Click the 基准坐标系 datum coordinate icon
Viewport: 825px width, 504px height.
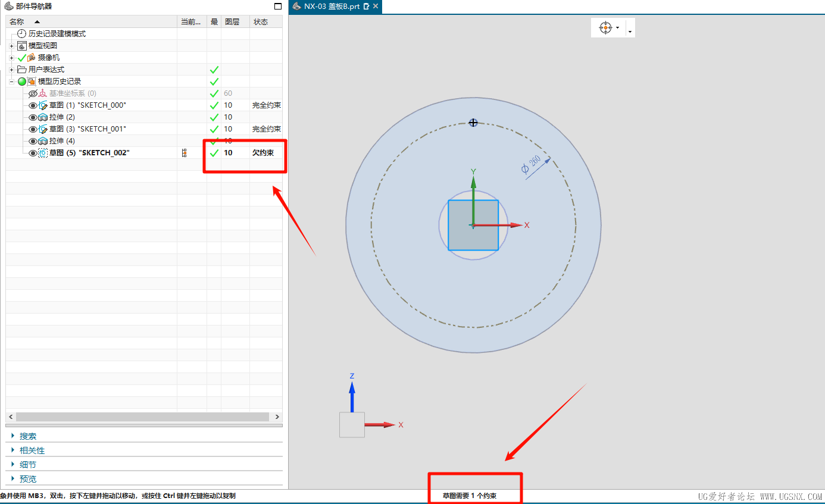tap(43, 93)
